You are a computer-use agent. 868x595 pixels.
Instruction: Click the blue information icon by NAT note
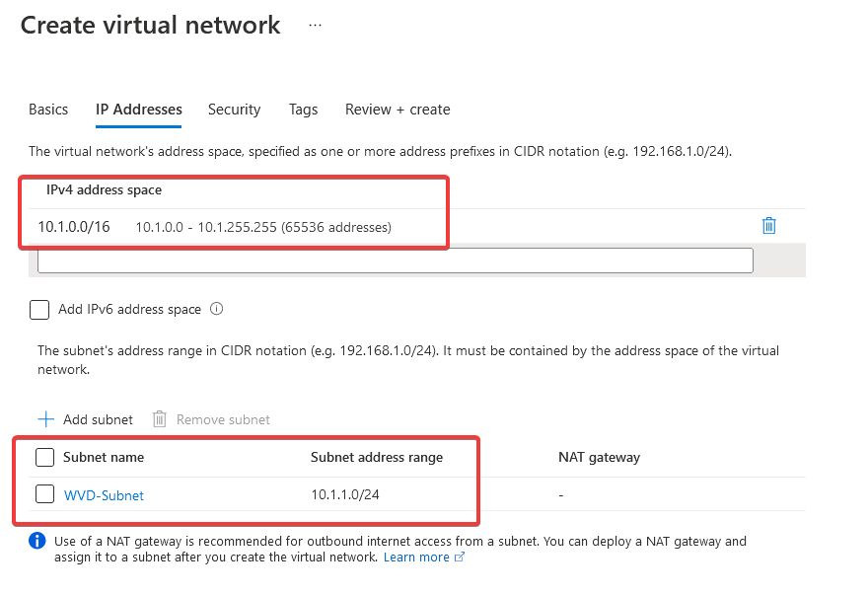point(37,540)
